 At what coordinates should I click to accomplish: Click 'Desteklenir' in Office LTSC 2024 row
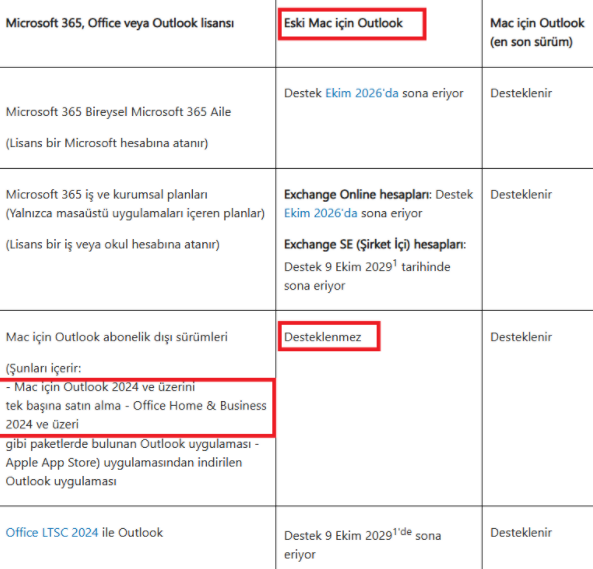[x=521, y=532]
